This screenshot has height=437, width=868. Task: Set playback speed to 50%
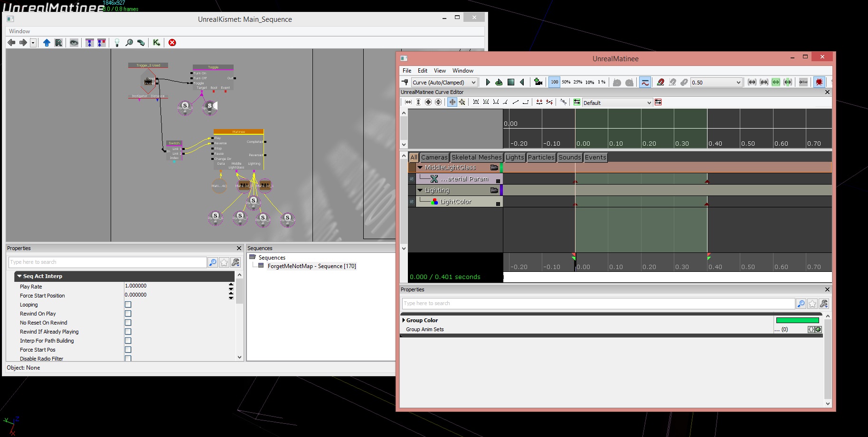(x=566, y=82)
